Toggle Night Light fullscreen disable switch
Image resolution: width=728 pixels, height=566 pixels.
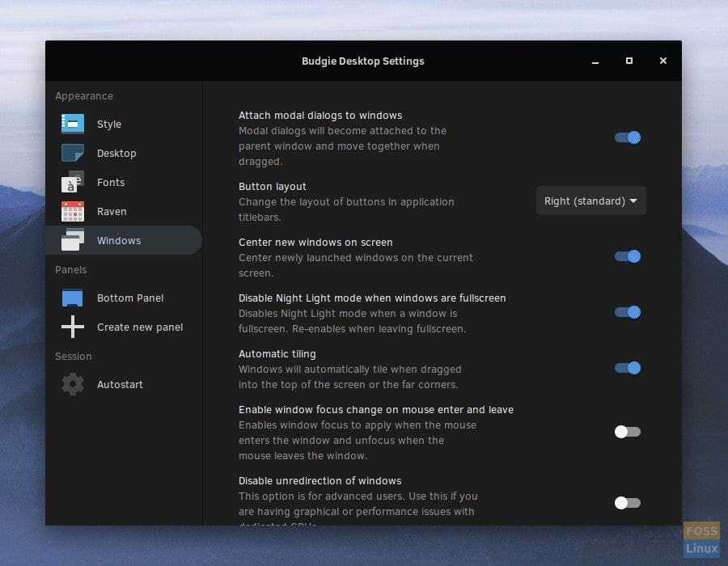coord(628,312)
